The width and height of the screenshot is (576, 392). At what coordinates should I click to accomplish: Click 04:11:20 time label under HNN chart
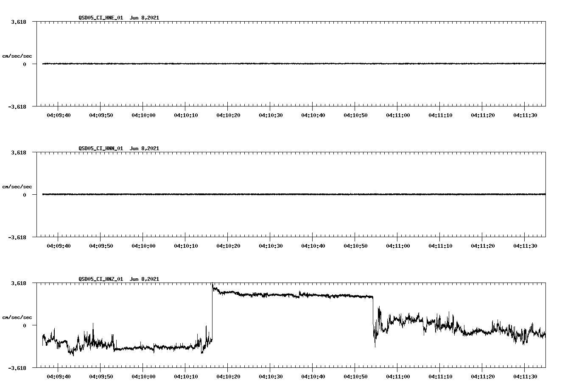coord(483,246)
